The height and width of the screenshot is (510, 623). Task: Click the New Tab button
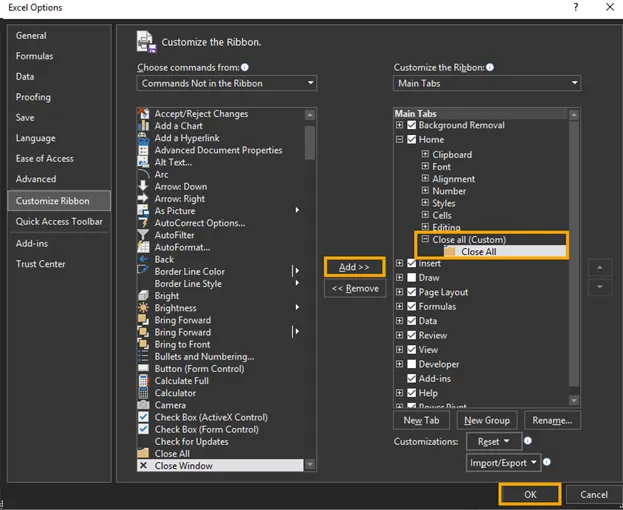point(421,420)
